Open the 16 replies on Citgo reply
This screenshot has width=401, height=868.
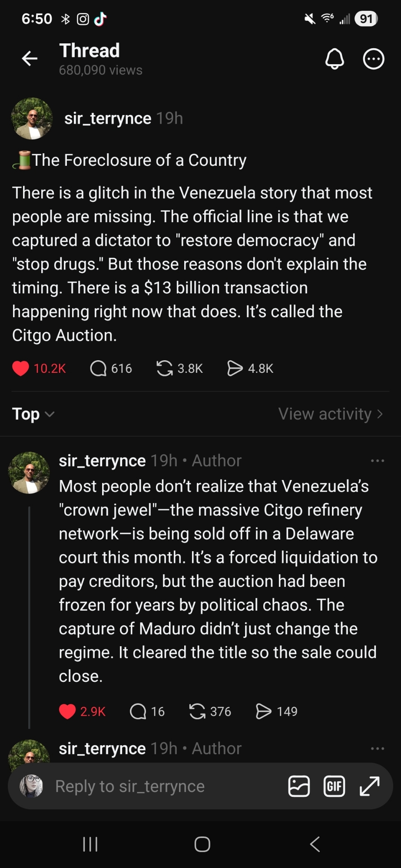tap(138, 711)
